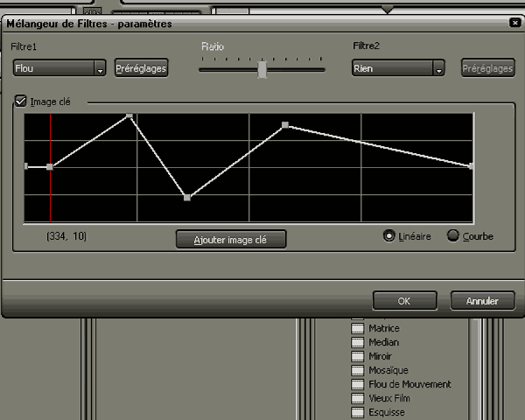Select the Median filter entry
The height and width of the screenshot is (420, 525).
click(384, 342)
